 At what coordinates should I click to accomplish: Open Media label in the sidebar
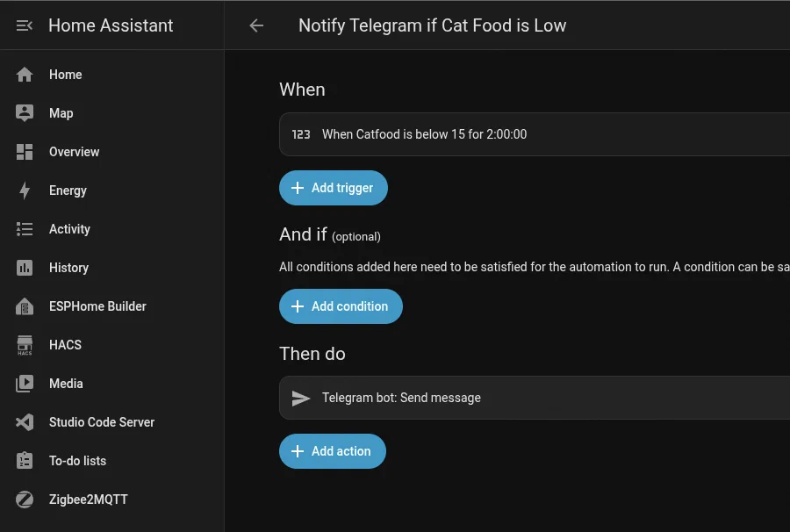point(66,384)
